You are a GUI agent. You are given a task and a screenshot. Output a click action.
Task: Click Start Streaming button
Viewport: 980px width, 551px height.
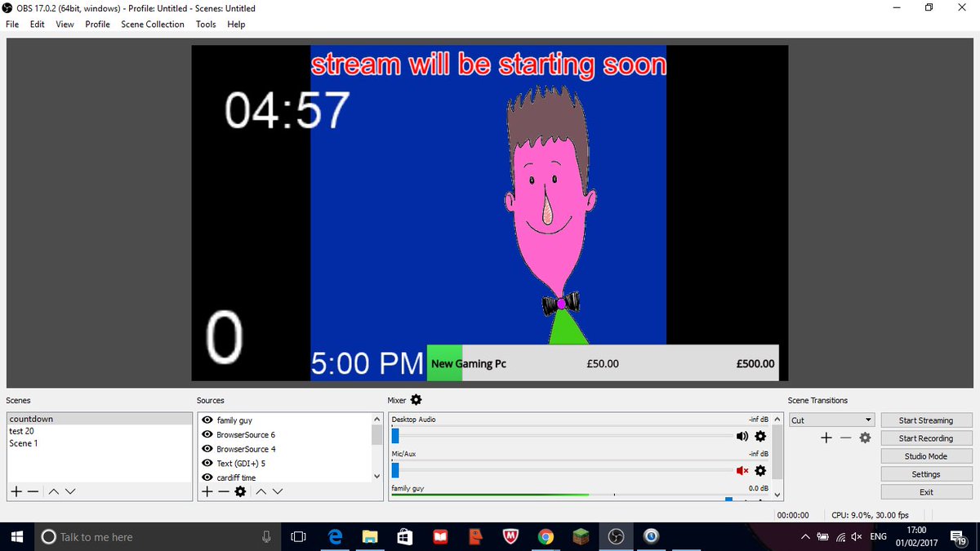(926, 420)
